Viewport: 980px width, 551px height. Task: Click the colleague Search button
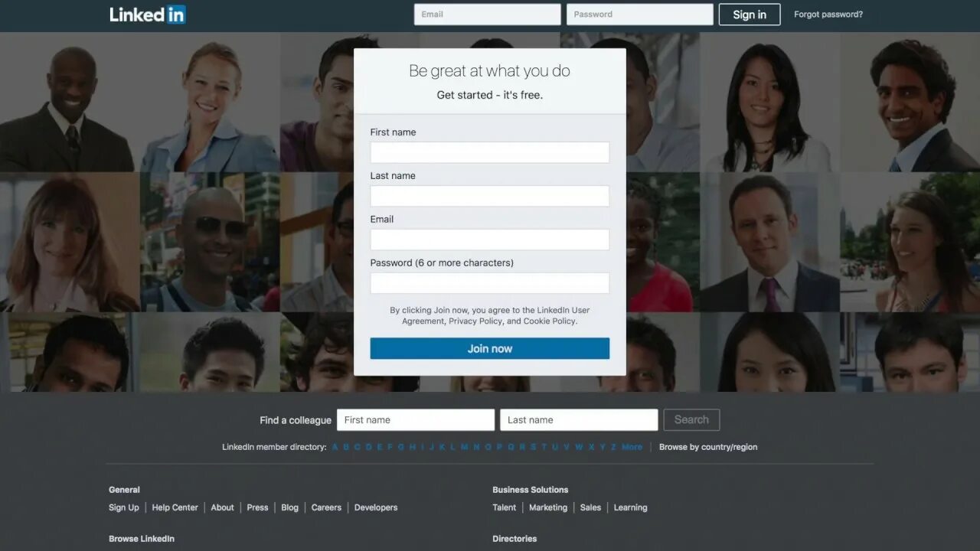coord(691,420)
